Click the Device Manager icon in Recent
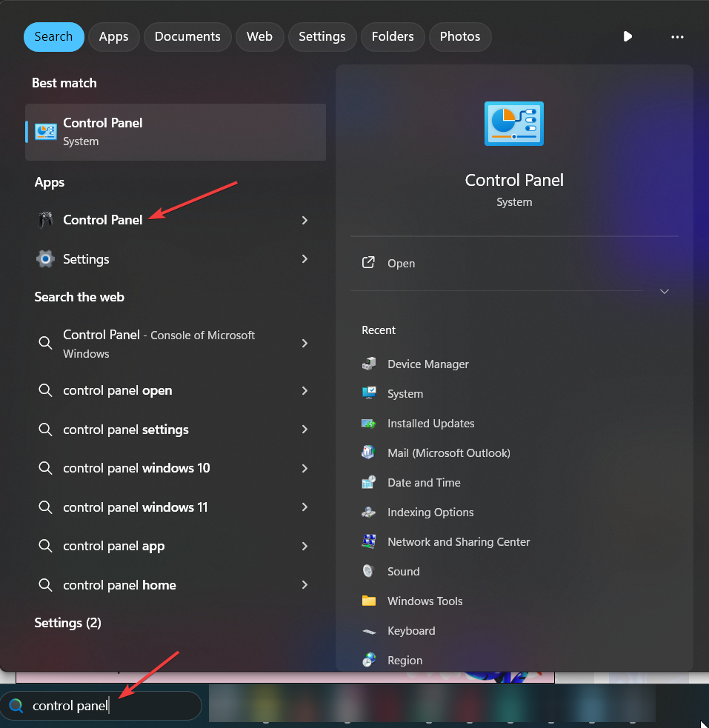 pyautogui.click(x=369, y=364)
